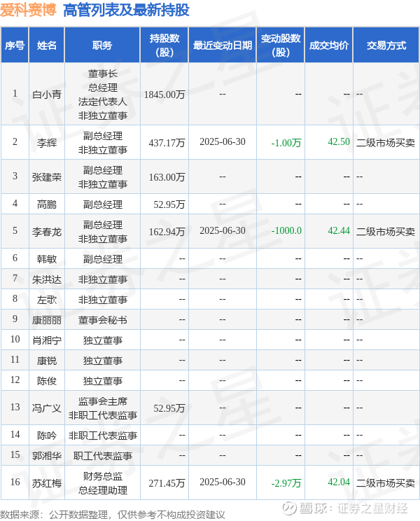The height and width of the screenshot is (521, 420).
Task: Click the 2025-06-30 date for 李春龙
Action: tap(223, 230)
